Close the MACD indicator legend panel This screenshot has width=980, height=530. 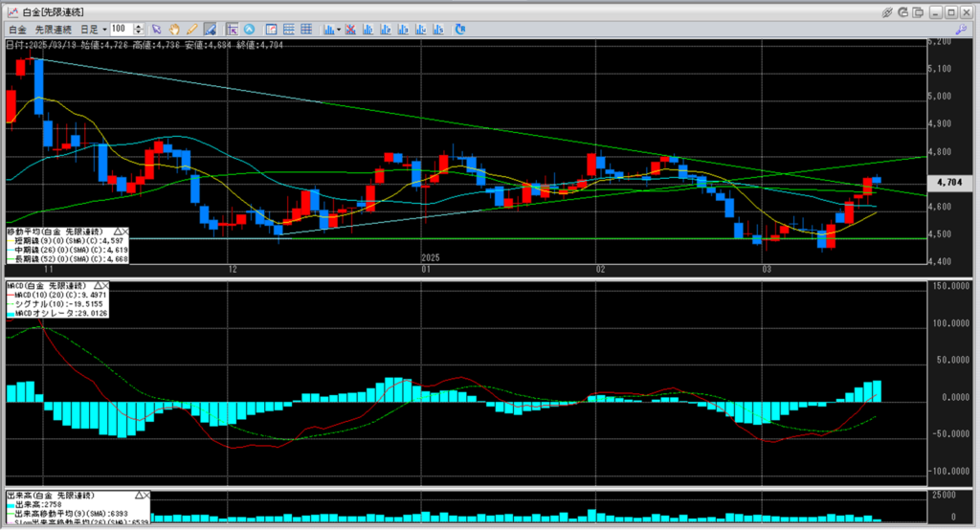[x=104, y=286]
